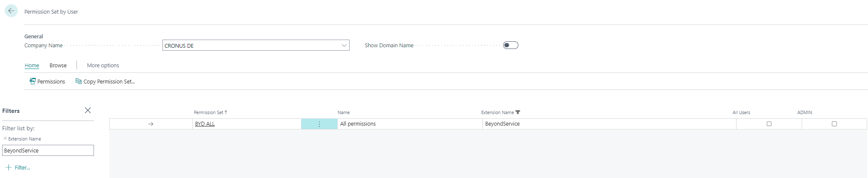The width and height of the screenshot is (868, 178).
Task: Remove the Extension Name filter
Action: pyautogui.click(x=5, y=138)
